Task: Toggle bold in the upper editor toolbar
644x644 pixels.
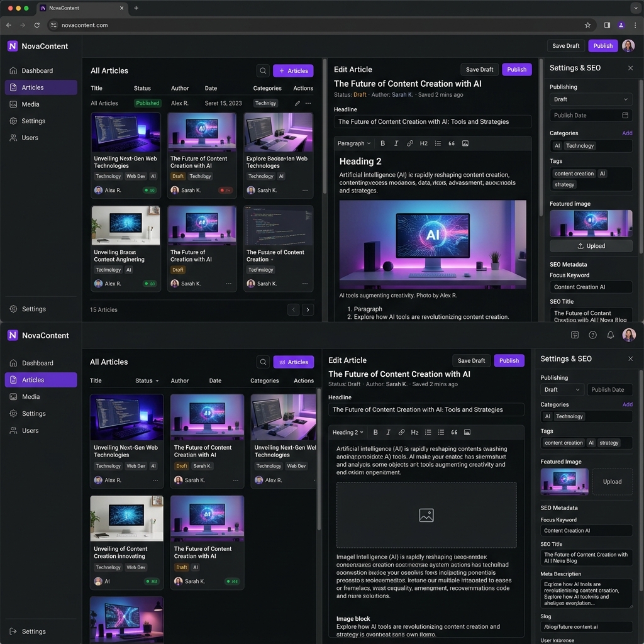Action: [x=382, y=143]
